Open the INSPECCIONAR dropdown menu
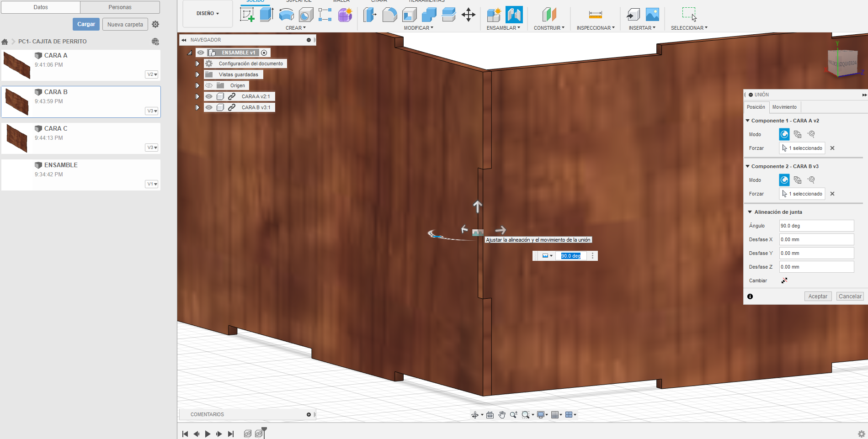This screenshot has width=868, height=439. (596, 28)
